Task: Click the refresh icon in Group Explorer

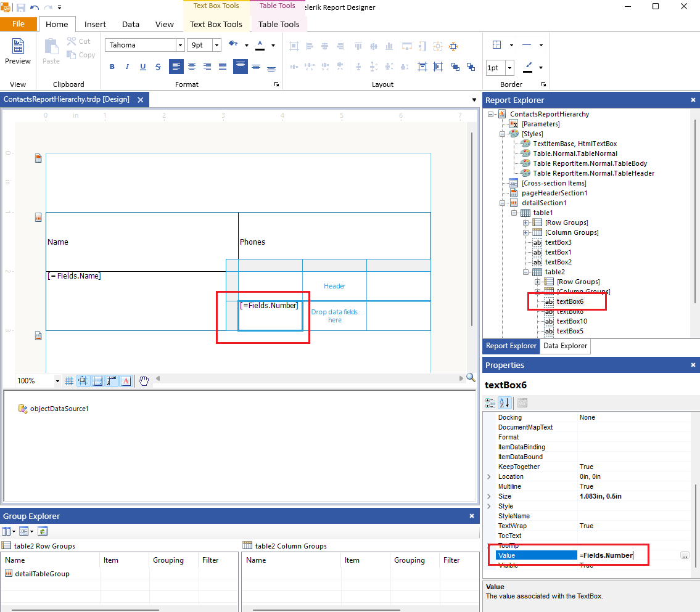Action: pyautogui.click(x=42, y=531)
